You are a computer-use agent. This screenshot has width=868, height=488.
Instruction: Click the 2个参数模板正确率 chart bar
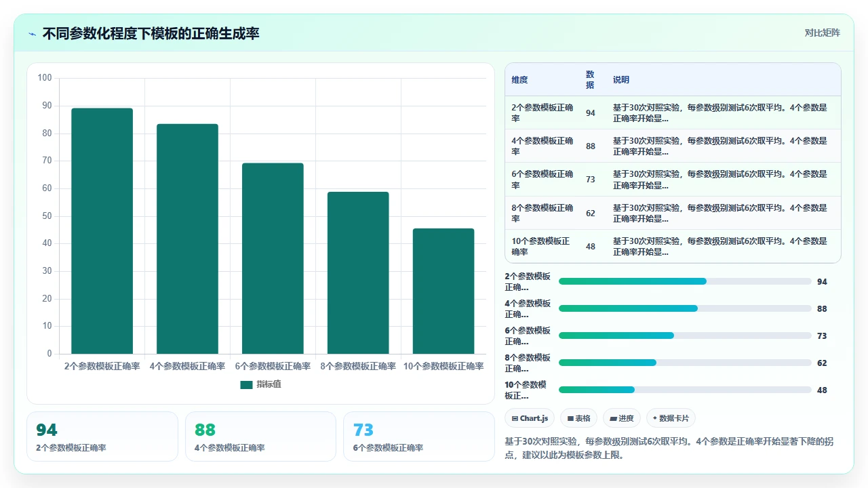click(x=102, y=230)
